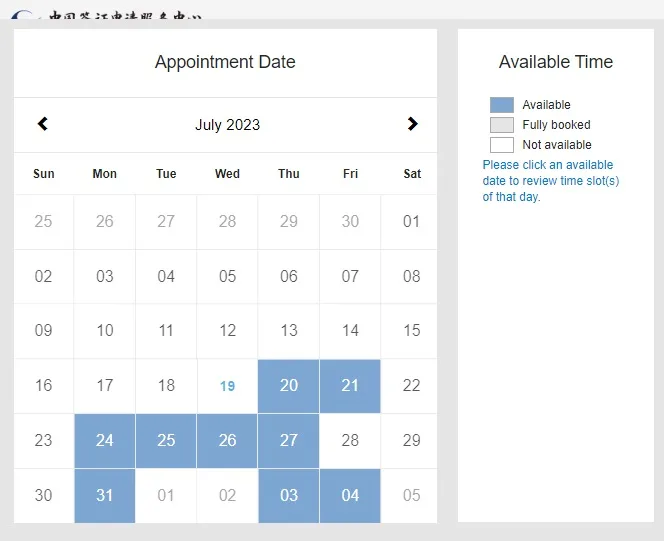The image size is (664, 541).
Task: Select August 04 available date
Action: [x=350, y=496]
